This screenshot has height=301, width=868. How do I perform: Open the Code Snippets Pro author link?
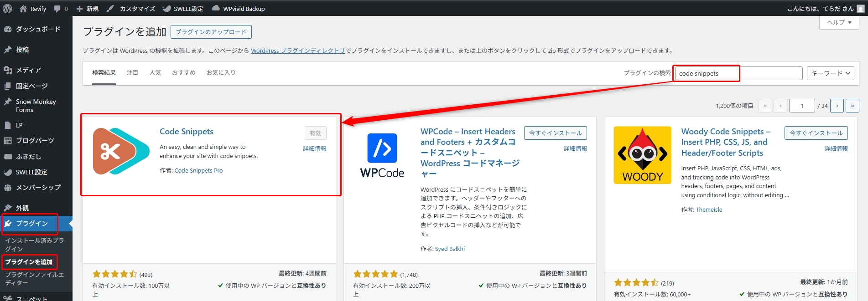(198, 171)
